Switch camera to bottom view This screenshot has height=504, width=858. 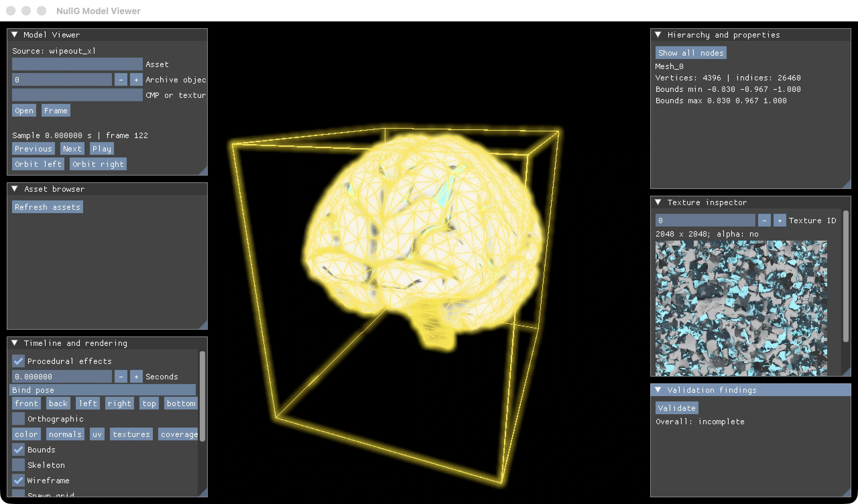click(181, 403)
